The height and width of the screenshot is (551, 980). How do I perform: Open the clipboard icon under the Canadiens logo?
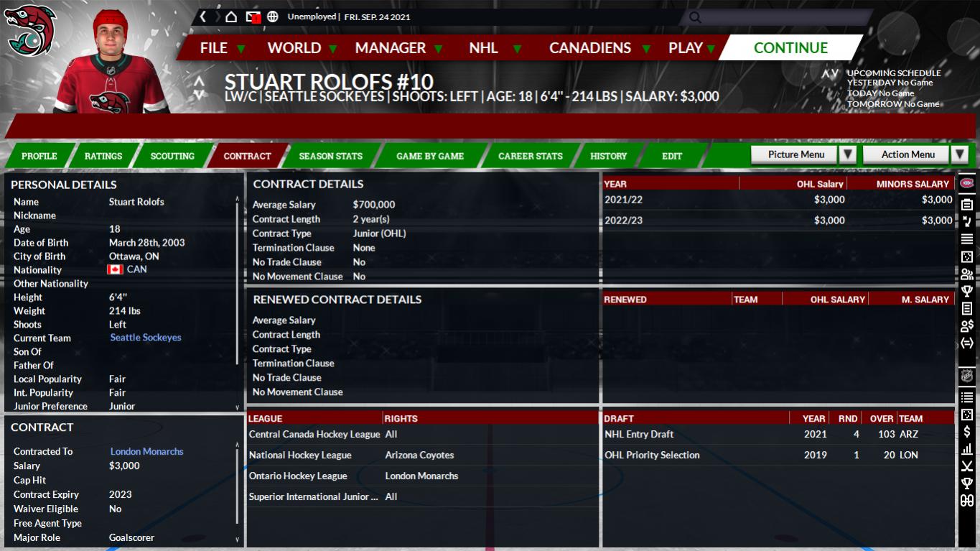point(967,204)
